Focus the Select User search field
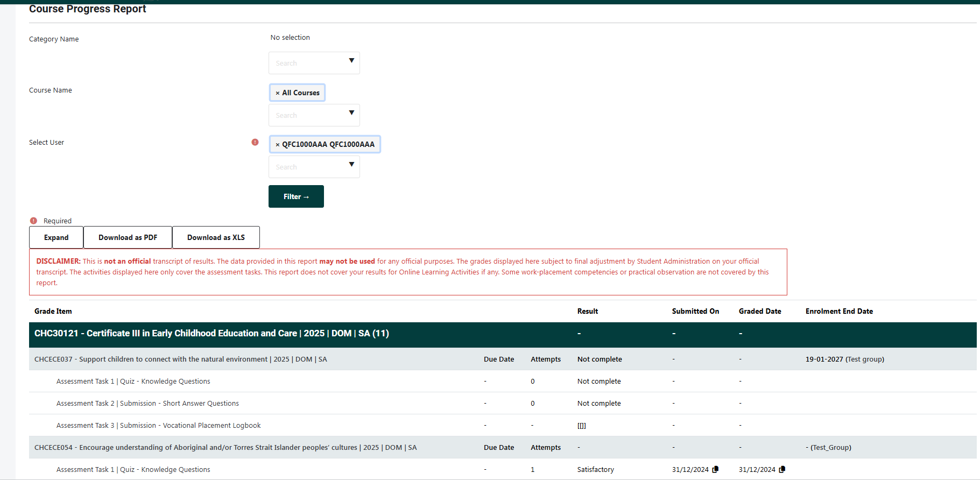This screenshot has height=480, width=980. click(x=307, y=167)
